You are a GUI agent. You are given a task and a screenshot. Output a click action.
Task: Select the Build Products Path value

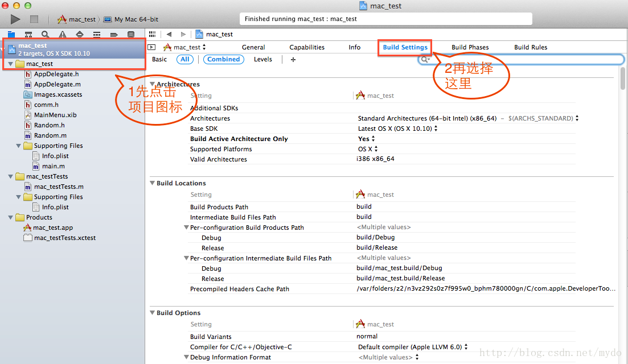pos(364,206)
